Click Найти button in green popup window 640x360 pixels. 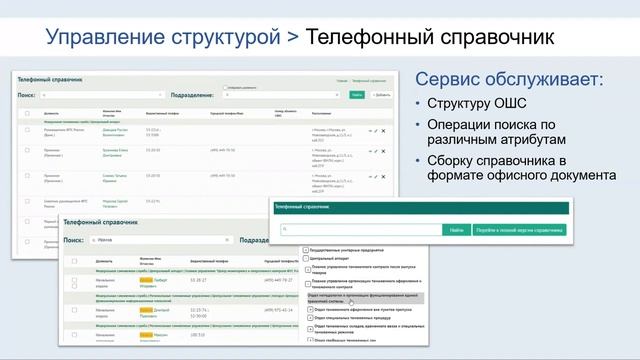(456, 230)
